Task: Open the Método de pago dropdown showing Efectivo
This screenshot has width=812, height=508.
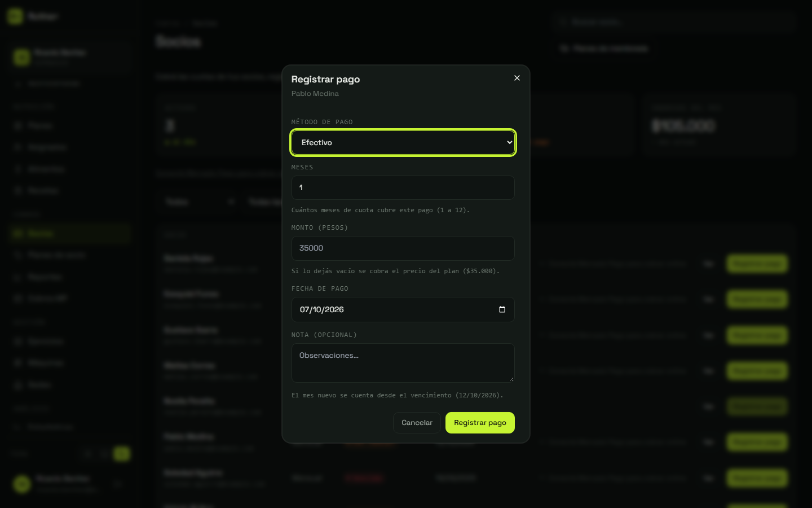Action: (x=403, y=143)
